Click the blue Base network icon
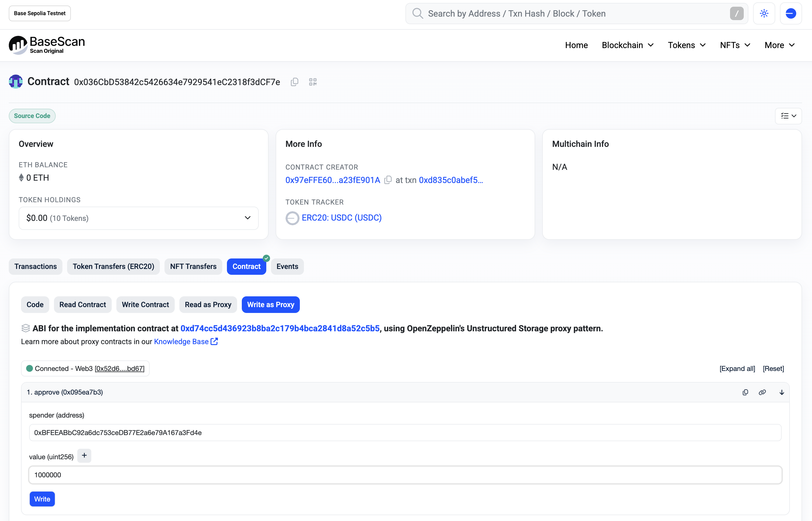 click(x=791, y=13)
